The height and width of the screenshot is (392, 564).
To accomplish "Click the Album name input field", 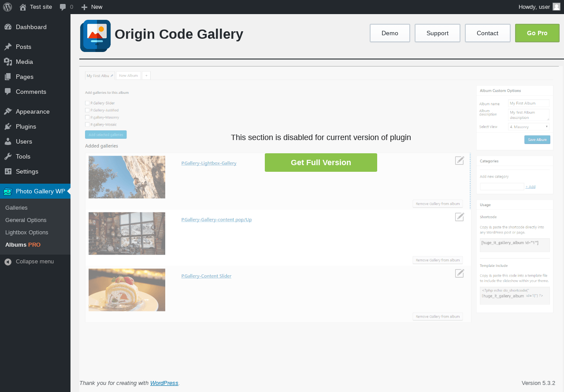I will [529, 104].
